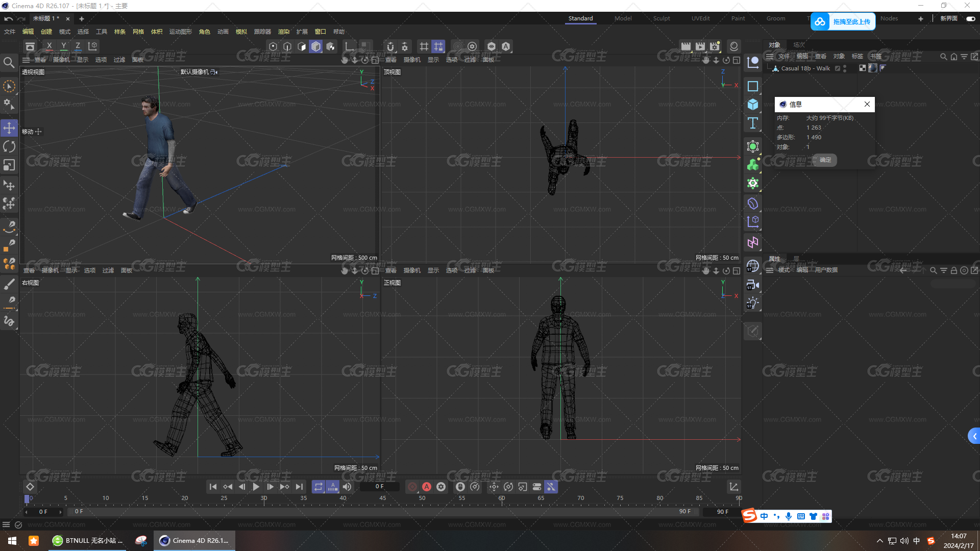This screenshot has width=980, height=551.
Task: Play the animation forward
Action: pos(256,487)
